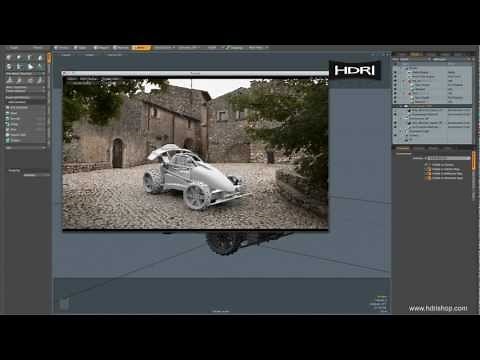Switch to Vertices selection mode
480x360 pixels.
62,48
